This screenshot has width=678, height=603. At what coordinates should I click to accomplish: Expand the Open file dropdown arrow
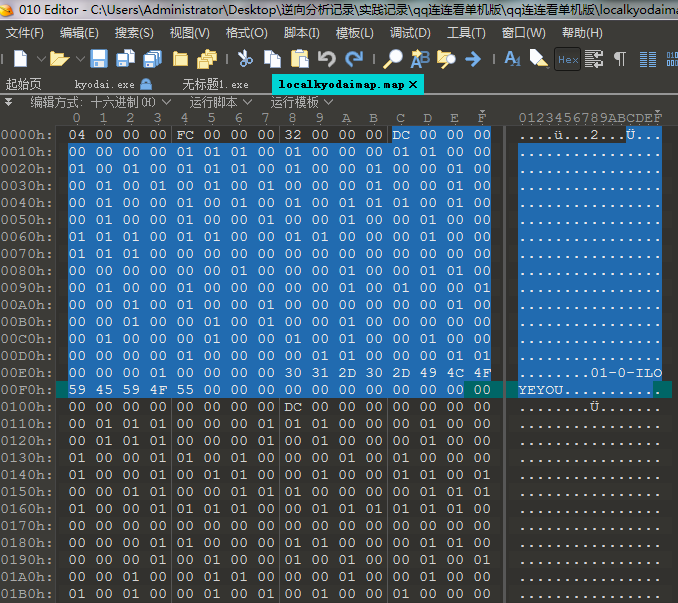pyautogui.click(x=80, y=59)
